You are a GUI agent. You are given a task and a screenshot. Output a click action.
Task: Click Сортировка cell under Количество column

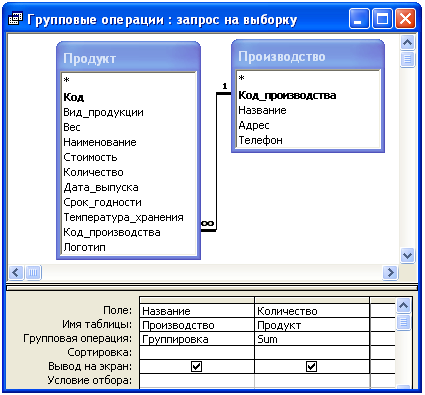tap(312, 353)
